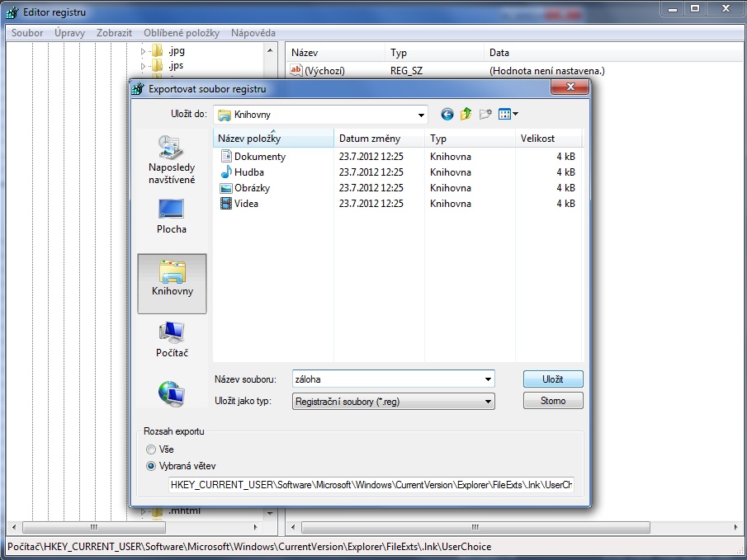Open the Soubor menu
Image resolution: width=747 pixels, height=560 pixels.
pyautogui.click(x=27, y=33)
